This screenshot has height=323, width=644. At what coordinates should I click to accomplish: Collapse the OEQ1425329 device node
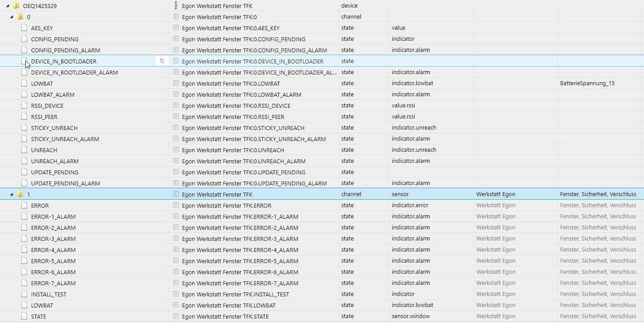tap(8, 6)
